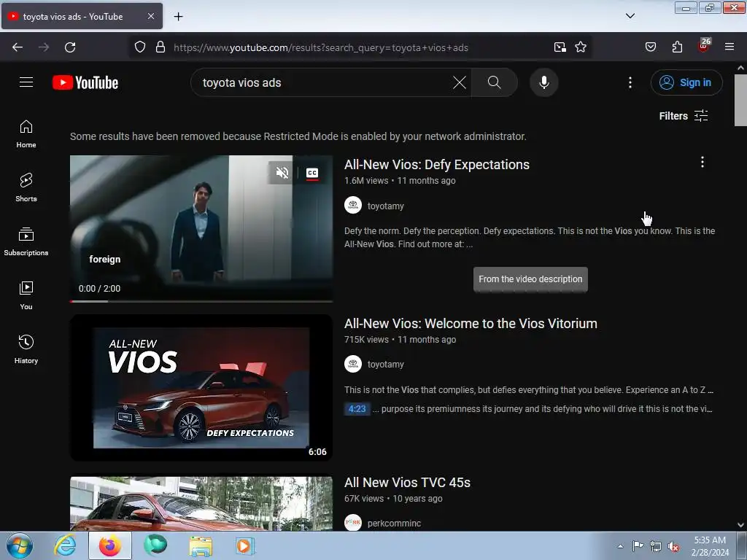747x560 pixels.
Task: Click the magnifying glass search button
Action: 495,82
